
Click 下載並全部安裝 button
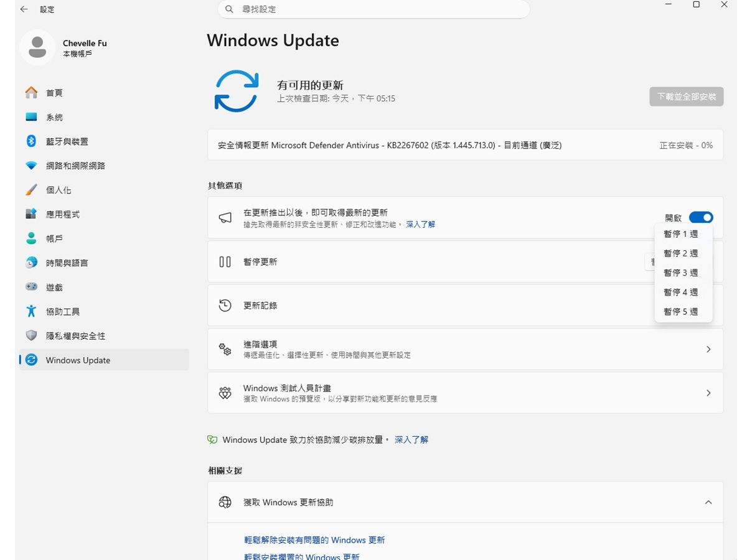coord(687,96)
